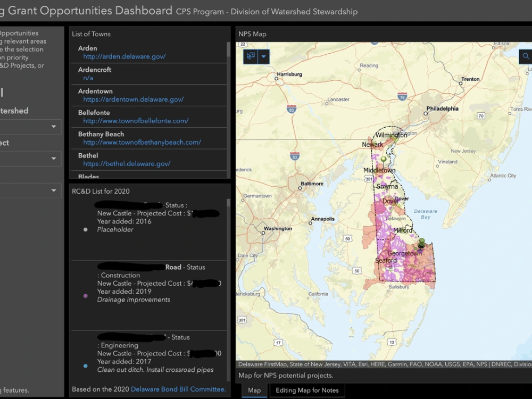Expand the third left-panel filter dropdown

pyautogui.click(x=30, y=190)
